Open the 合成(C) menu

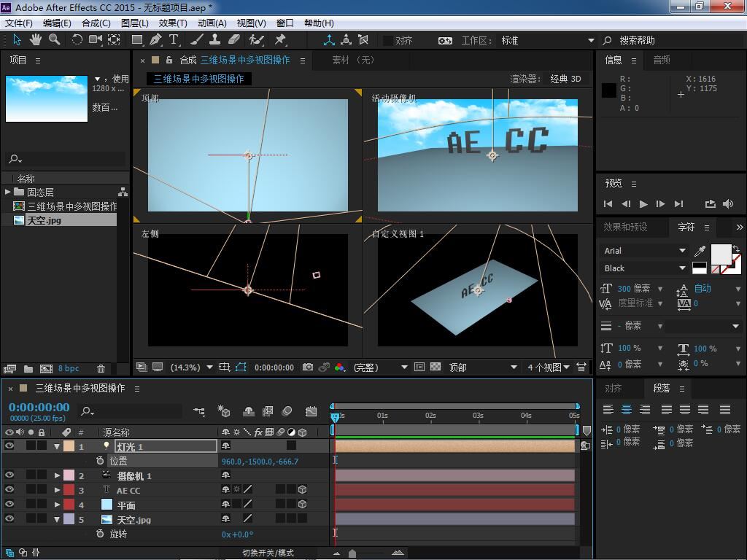tap(96, 23)
